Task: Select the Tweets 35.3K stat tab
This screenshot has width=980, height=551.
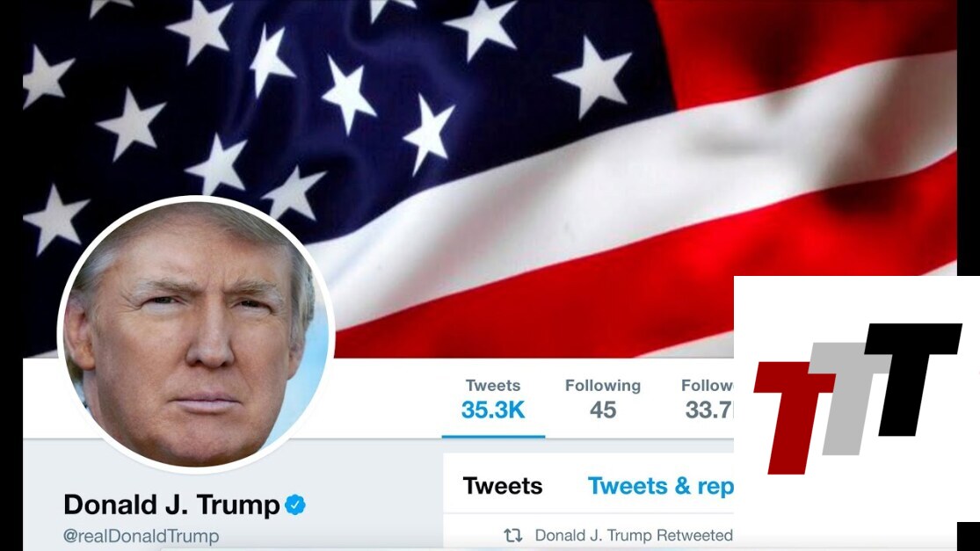Action: click(493, 399)
